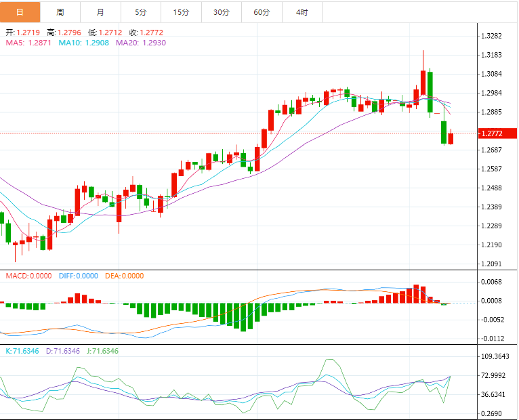Click the 1.3282 price axis label
This screenshot has width=519, height=420.
click(x=491, y=36)
